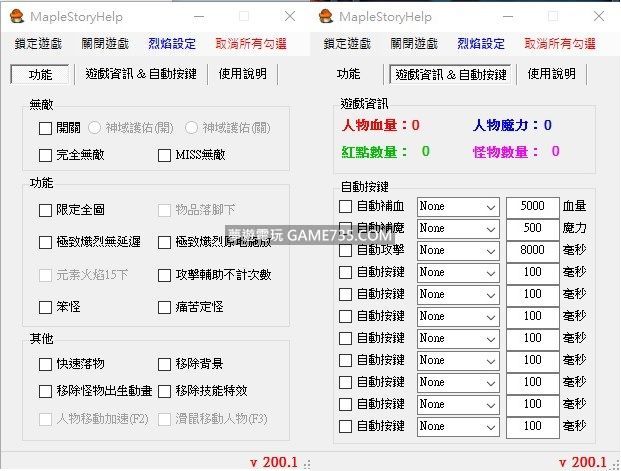Enable the 開關 checkbox under 無敵
The width and height of the screenshot is (621, 471).
pos(45,128)
